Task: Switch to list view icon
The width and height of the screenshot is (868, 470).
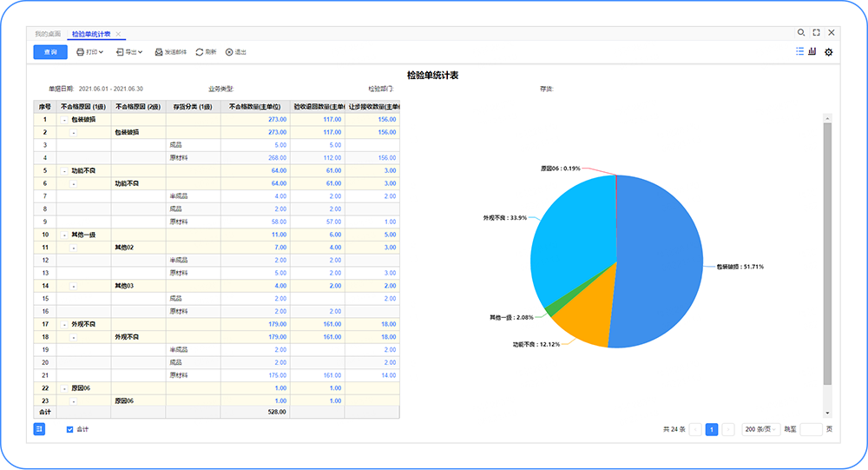Action: click(x=799, y=52)
